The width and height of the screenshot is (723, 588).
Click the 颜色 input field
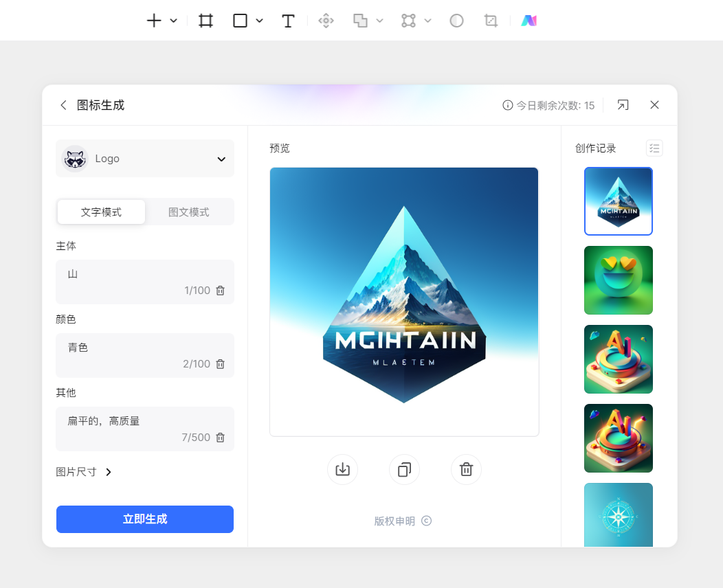(145, 355)
